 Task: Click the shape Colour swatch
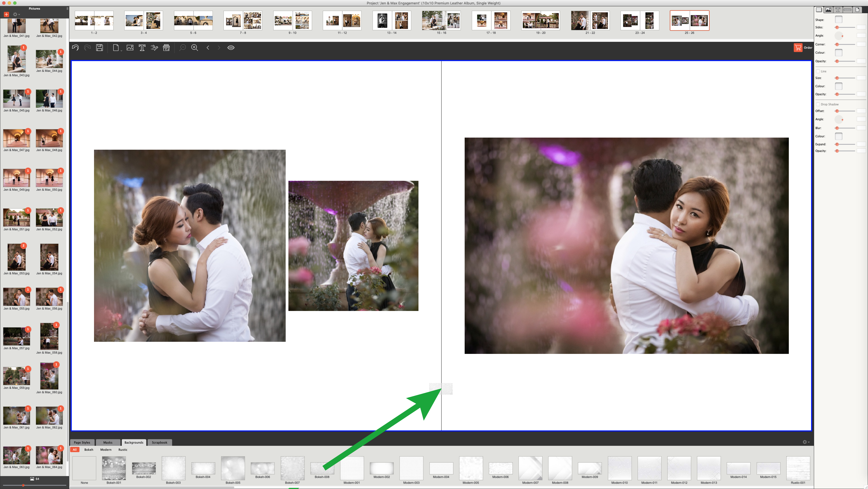[839, 53]
